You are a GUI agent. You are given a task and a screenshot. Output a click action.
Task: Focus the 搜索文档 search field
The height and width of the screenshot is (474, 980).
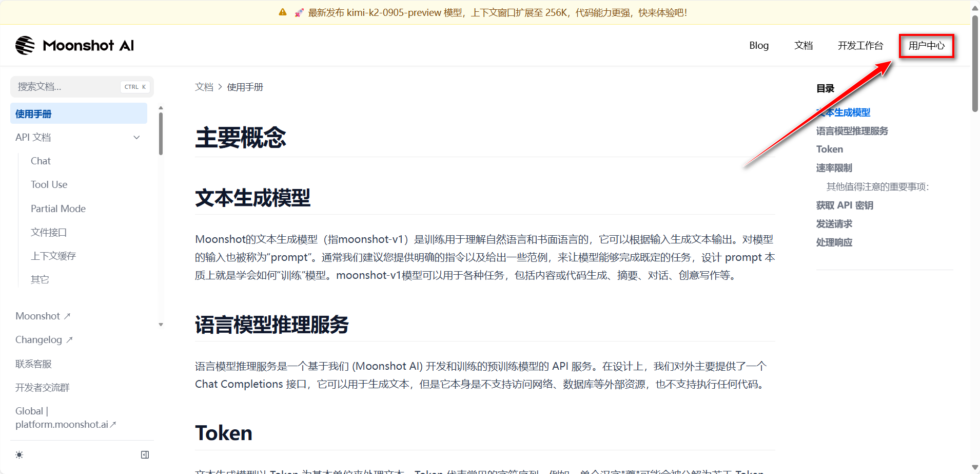click(82, 87)
